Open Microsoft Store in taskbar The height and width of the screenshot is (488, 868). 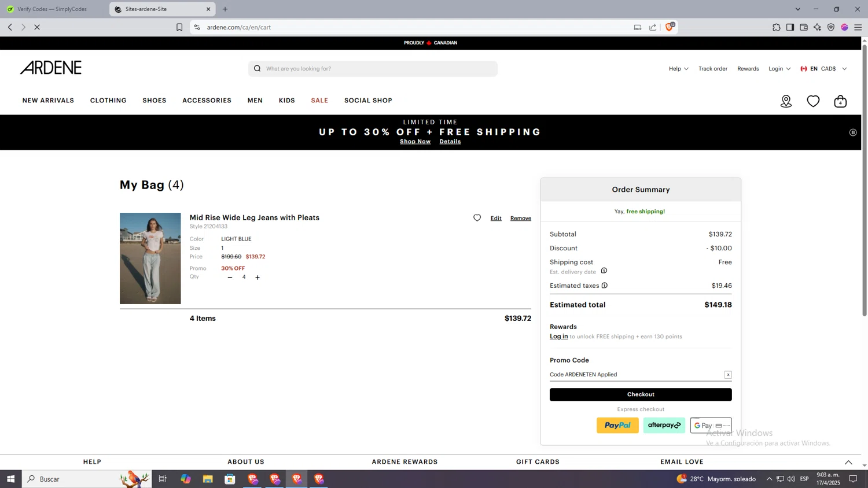[230, 479]
